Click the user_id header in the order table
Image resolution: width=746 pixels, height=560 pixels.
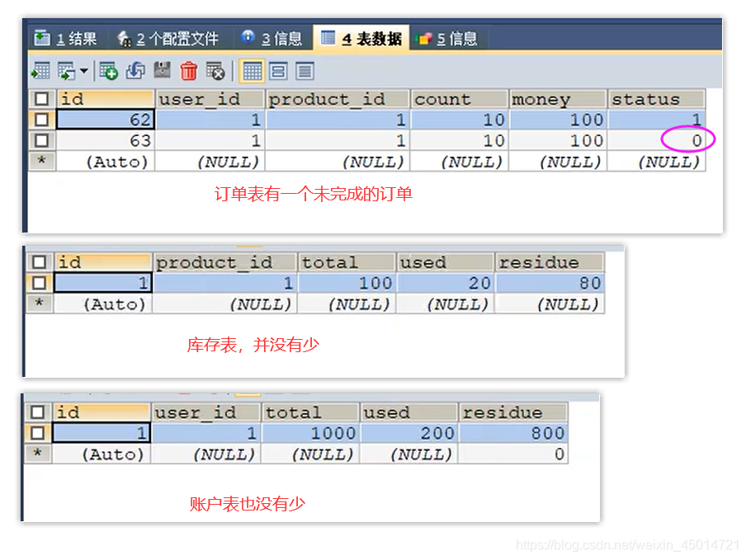coord(210,99)
